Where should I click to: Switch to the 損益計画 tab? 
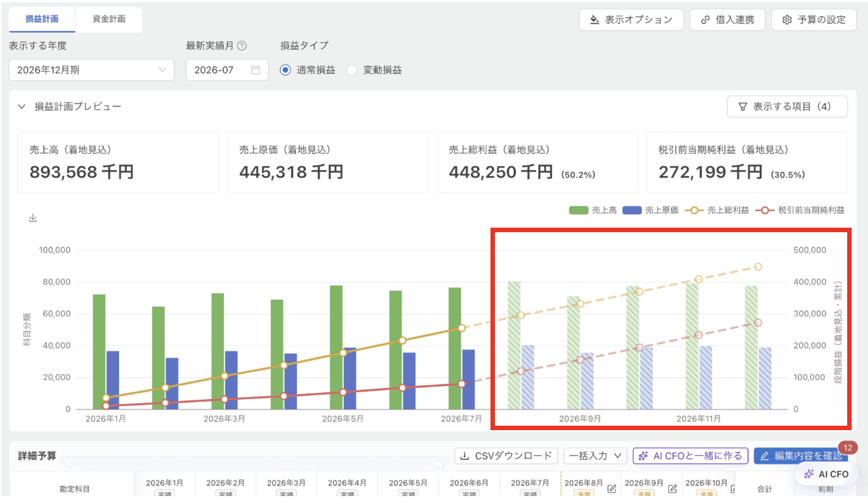click(42, 19)
